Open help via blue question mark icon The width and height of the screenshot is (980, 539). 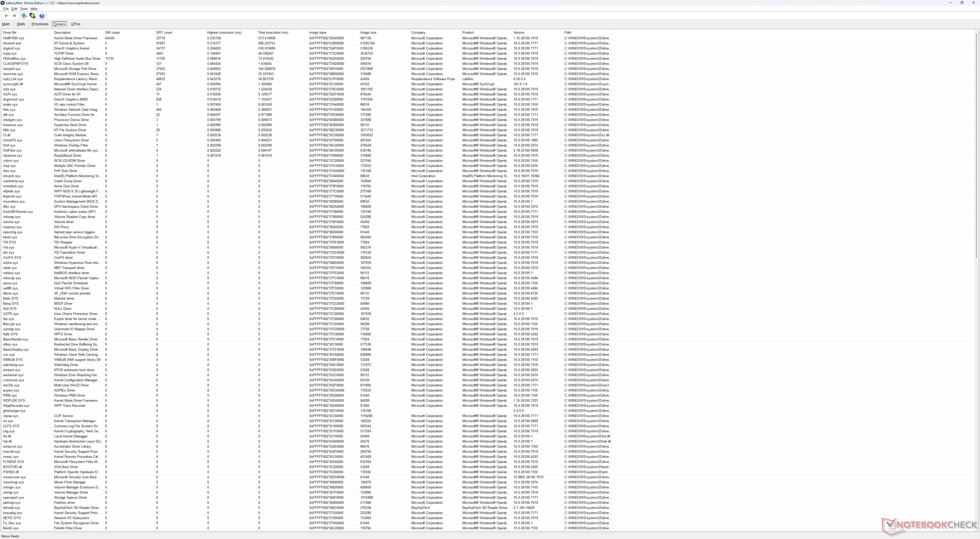[x=42, y=16]
